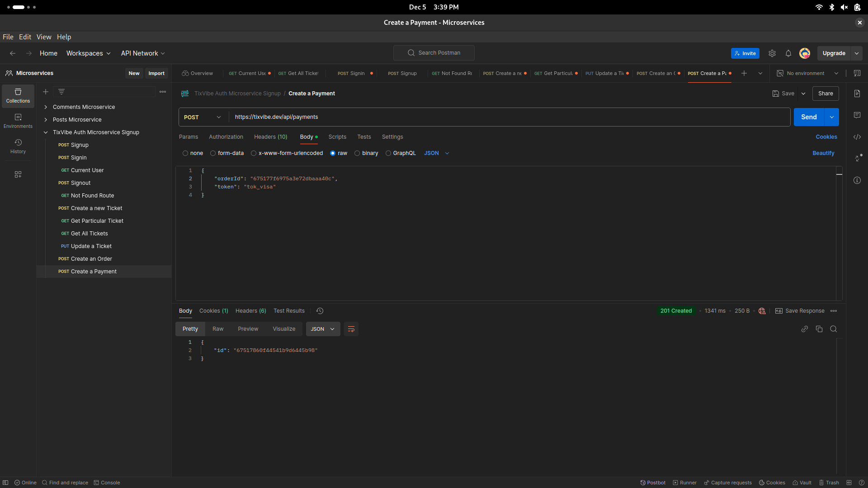The width and height of the screenshot is (868, 488).
Task: Open the POST method dropdown
Action: click(203, 117)
